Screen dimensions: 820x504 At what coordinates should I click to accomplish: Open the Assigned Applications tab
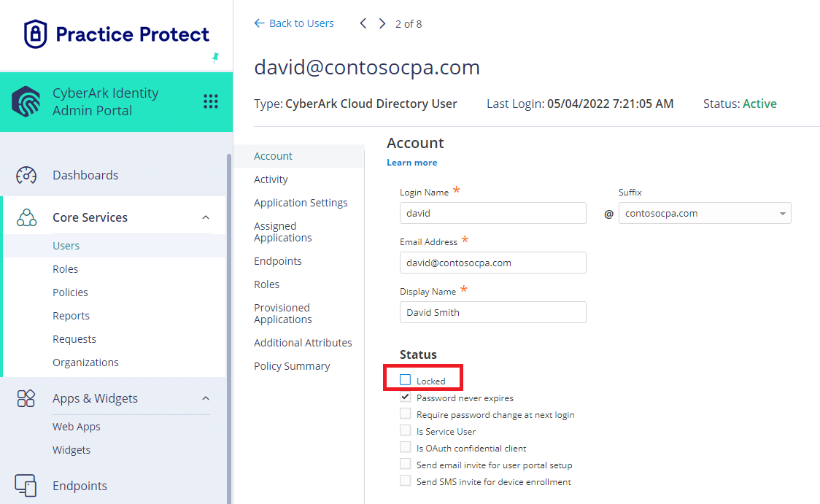pyautogui.click(x=283, y=232)
